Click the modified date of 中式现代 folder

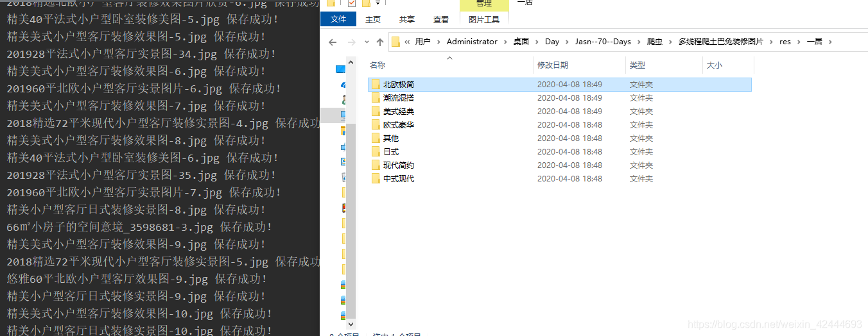pyautogui.click(x=569, y=178)
